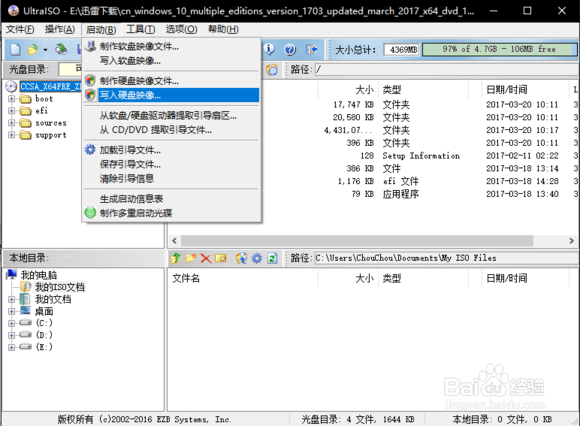580x426 pixels.
Task: Click the blue gear icon in local toolbar
Action: click(x=257, y=258)
